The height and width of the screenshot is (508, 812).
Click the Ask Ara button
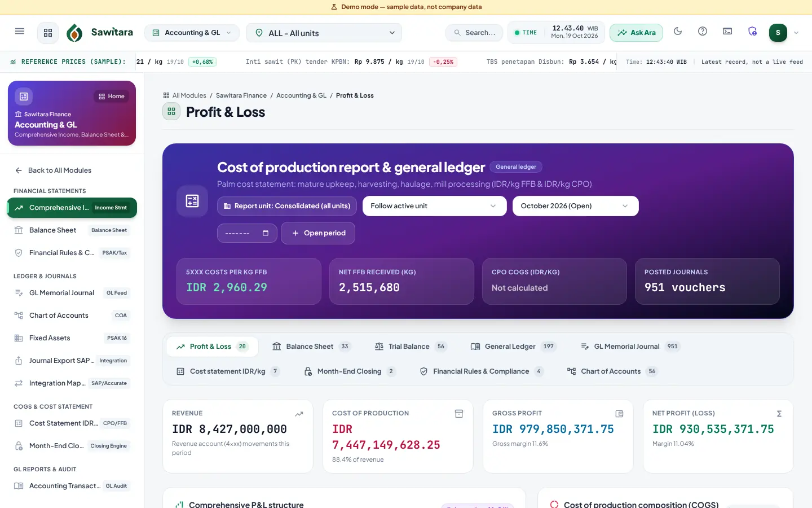[x=636, y=33]
